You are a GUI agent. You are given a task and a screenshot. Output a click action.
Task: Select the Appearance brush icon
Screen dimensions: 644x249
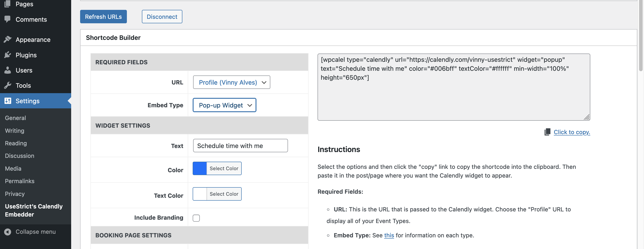click(8, 39)
